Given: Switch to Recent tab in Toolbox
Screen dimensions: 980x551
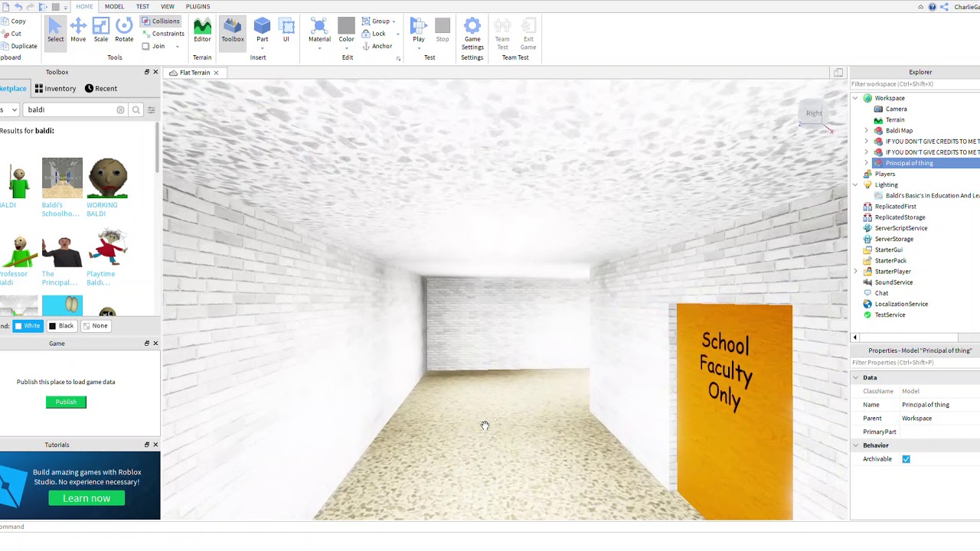Looking at the screenshot, I should pyautogui.click(x=101, y=89).
